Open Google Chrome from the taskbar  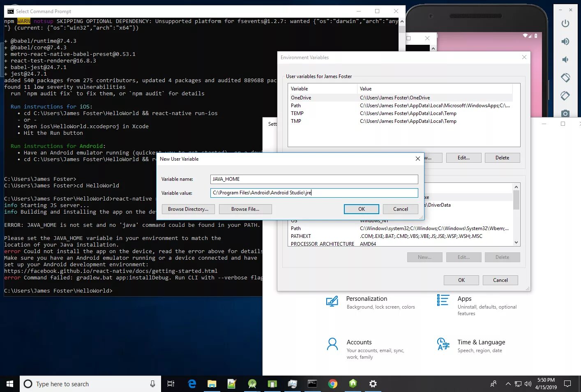point(332,384)
